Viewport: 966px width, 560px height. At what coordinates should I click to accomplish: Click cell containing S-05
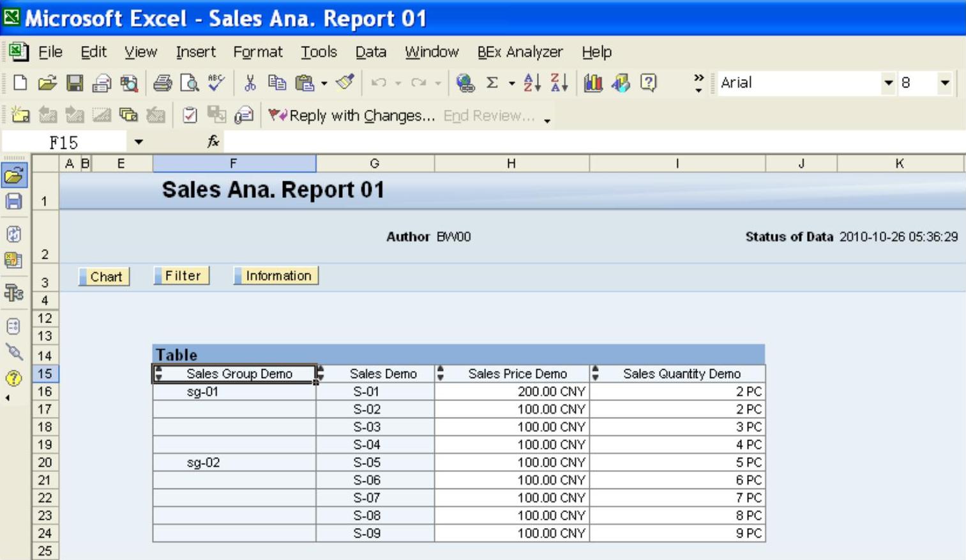pos(375,462)
